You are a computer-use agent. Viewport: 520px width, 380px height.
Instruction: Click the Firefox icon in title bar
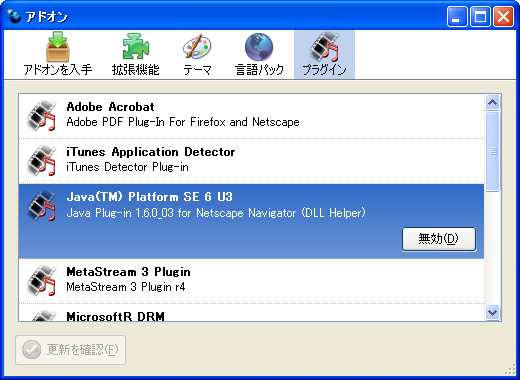14,16
